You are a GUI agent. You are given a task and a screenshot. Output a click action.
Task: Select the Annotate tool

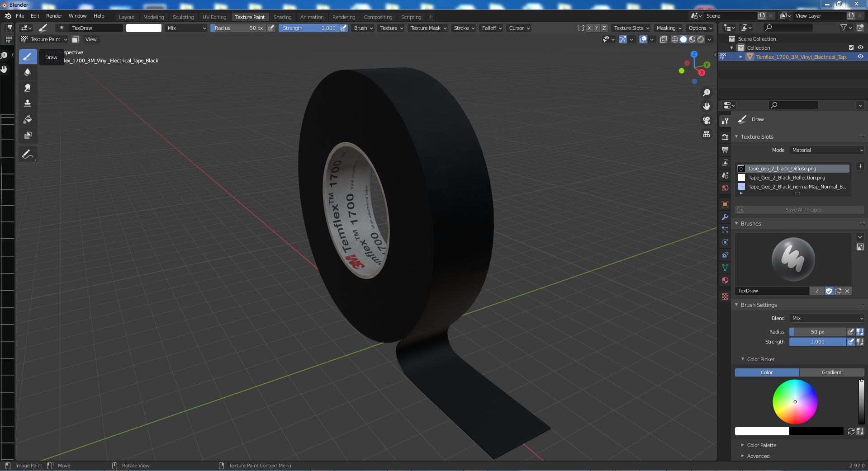[28, 155]
